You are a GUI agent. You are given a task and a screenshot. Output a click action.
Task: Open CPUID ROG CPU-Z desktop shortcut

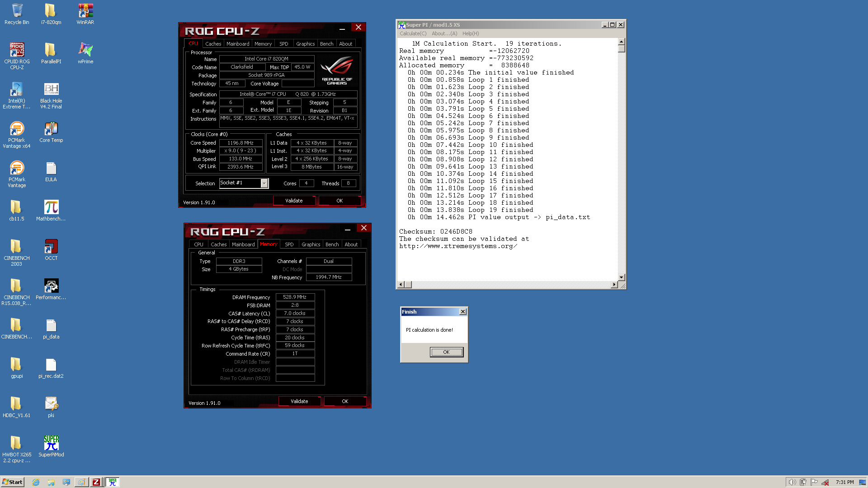click(x=17, y=56)
